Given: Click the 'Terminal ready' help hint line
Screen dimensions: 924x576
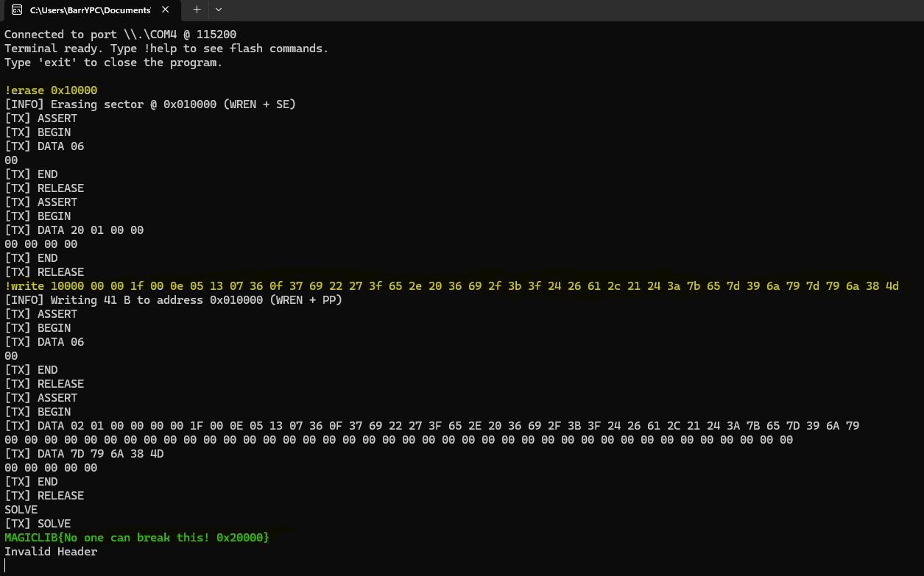Looking at the screenshot, I should pyautogui.click(x=166, y=49).
